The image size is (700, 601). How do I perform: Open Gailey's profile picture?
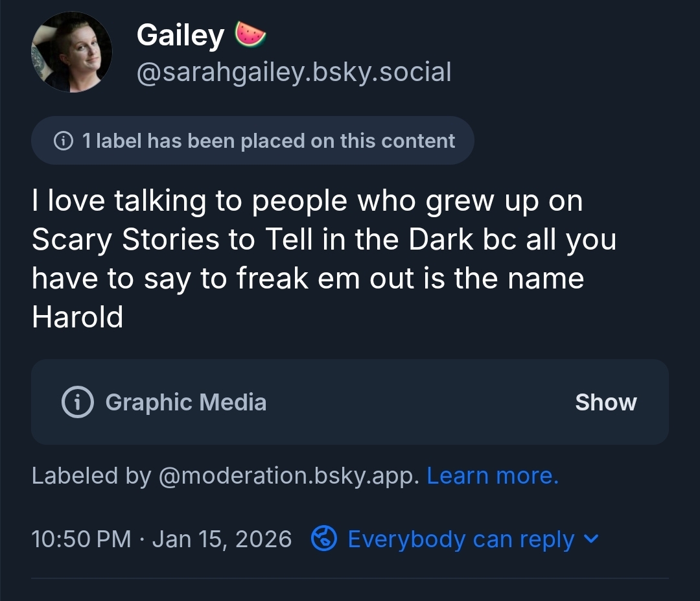[71, 52]
